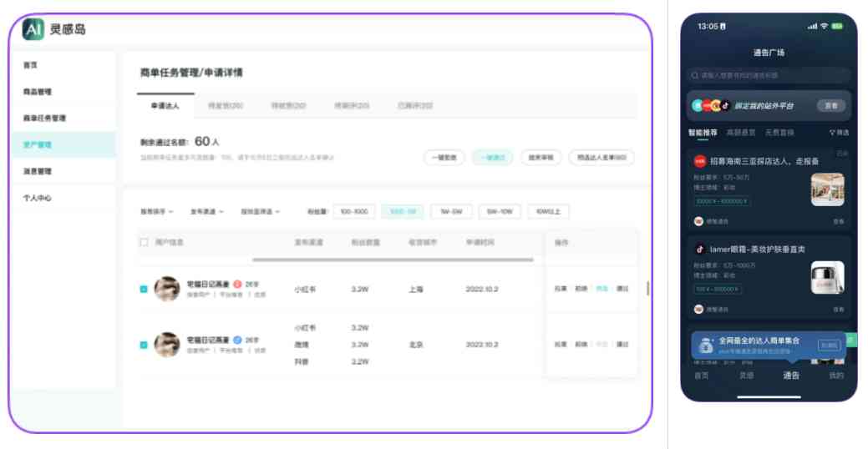Screen dimensions: 868x449
Task: Click the 查看 button in the phone banner
Action: click(x=831, y=106)
